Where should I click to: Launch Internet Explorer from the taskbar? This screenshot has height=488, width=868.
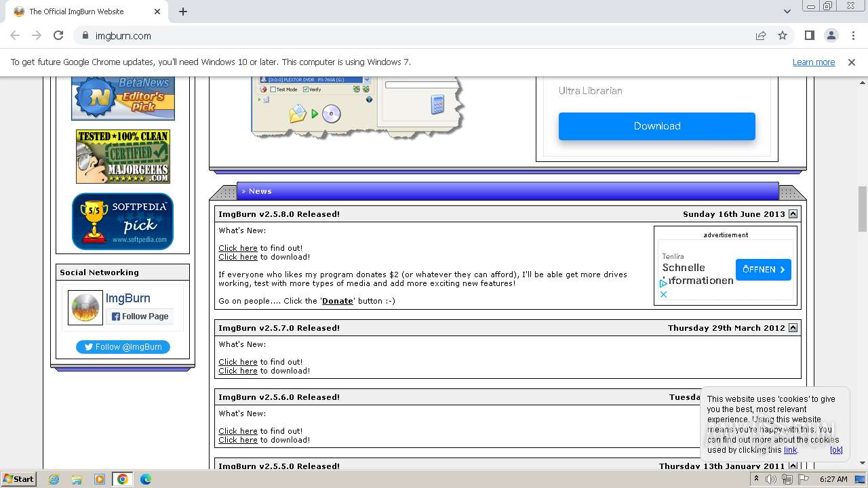coord(54,479)
